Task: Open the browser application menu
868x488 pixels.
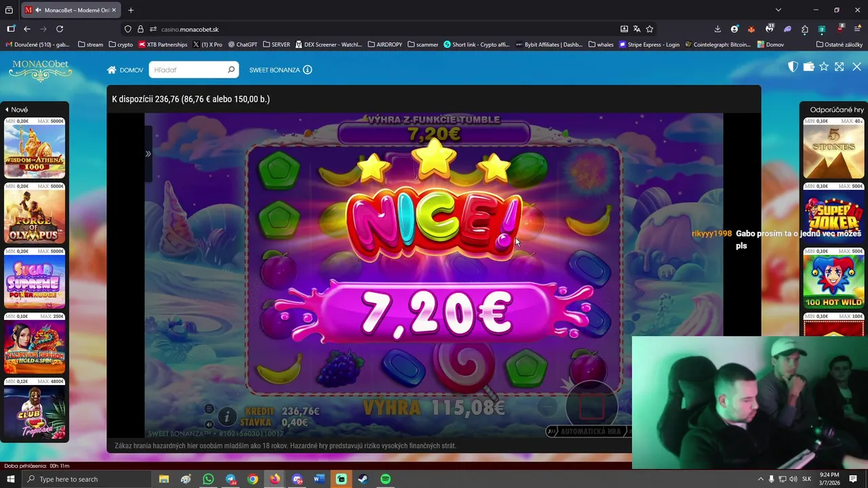Action: (857, 29)
